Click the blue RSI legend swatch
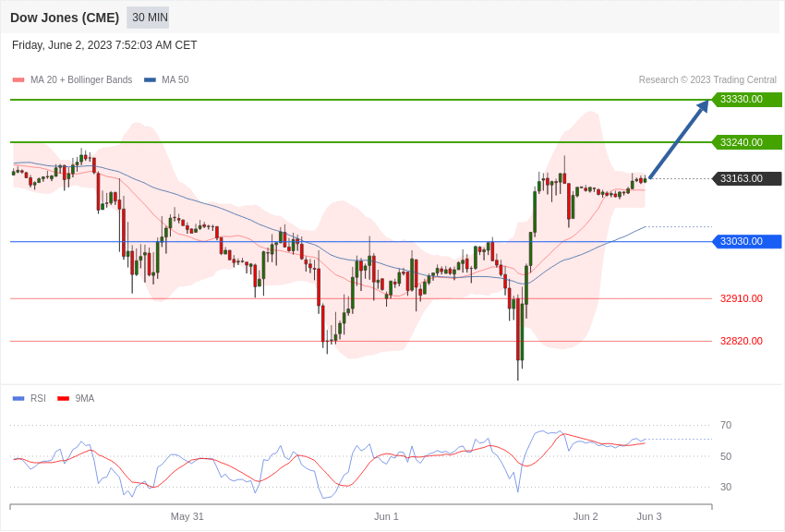 point(18,398)
